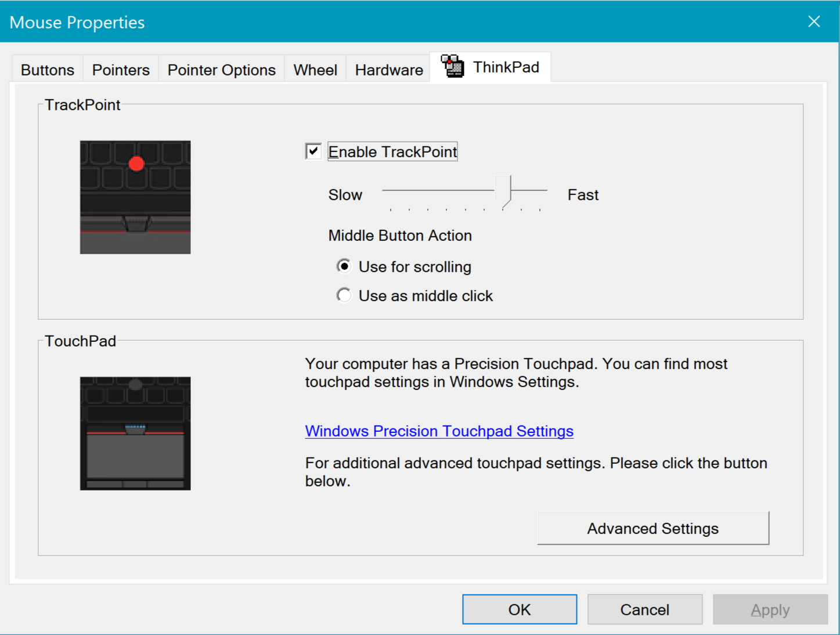Click the Precision Touchpad description text
Image resolution: width=840 pixels, height=635 pixels.
click(x=516, y=373)
